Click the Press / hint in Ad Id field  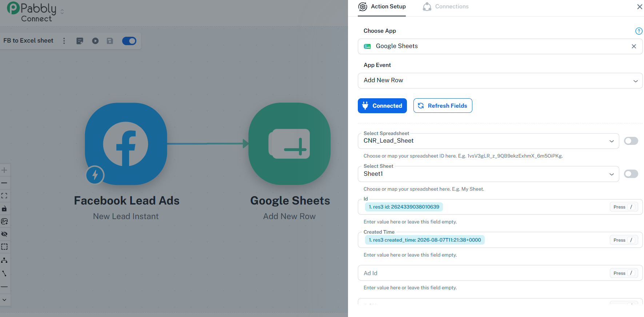(x=624, y=273)
